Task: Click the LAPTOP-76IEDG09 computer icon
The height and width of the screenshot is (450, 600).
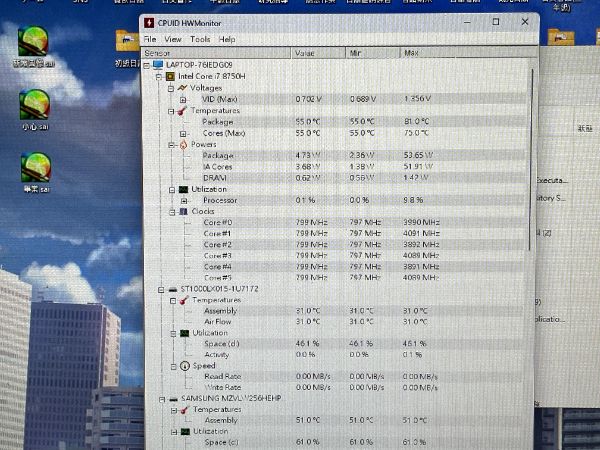Action: 158,65
